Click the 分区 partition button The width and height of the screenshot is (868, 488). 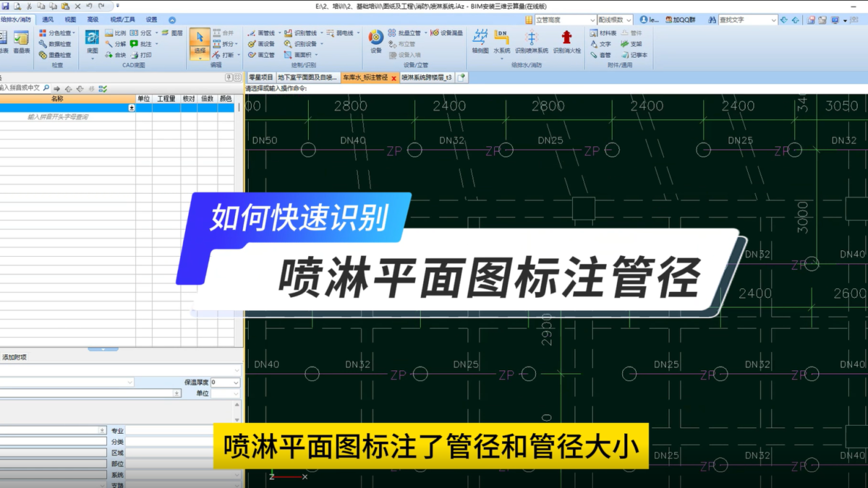click(x=141, y=33)
